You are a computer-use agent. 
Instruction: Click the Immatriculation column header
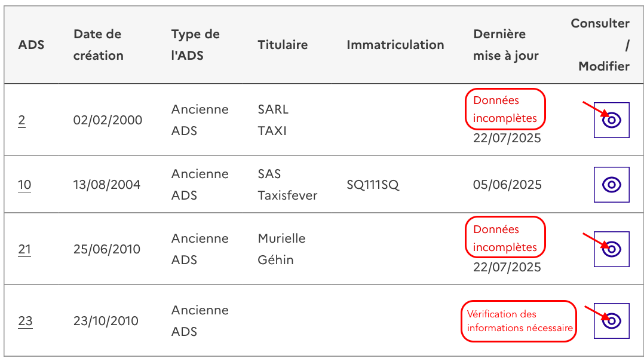tap(395, 44)
